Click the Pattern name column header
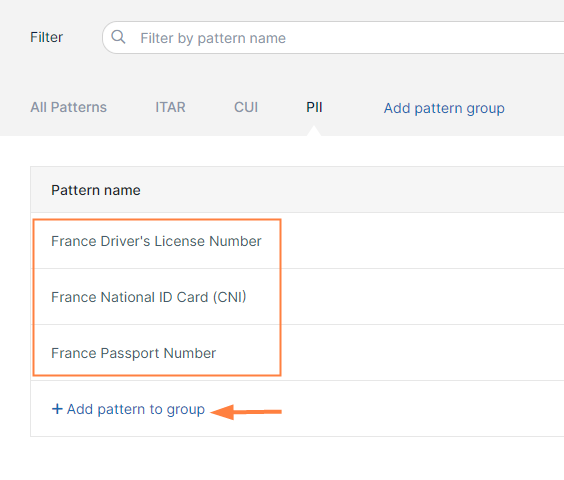564x480 pixels. [x=96, y=190]
